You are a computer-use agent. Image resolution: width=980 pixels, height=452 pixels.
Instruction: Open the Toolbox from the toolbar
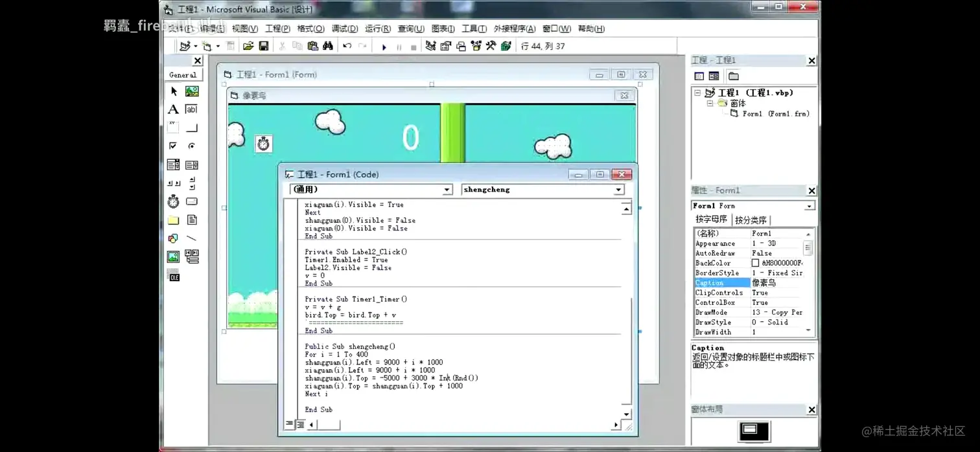coord(491,46)
